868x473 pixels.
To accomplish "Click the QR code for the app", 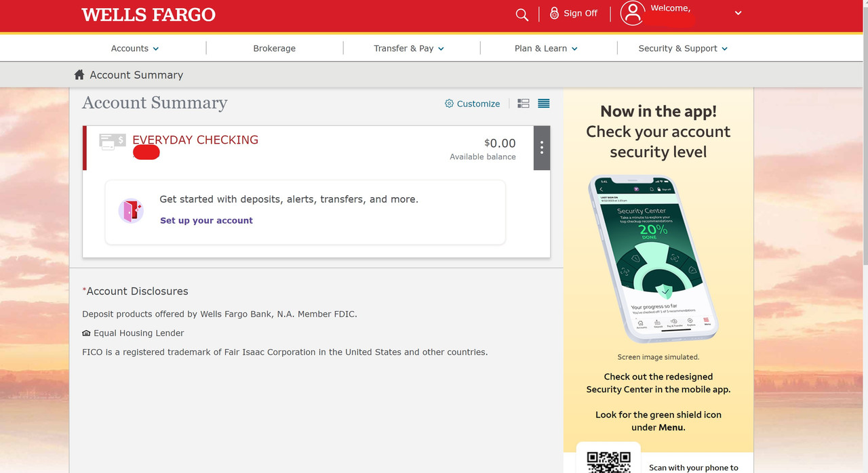I will point(608,462).
